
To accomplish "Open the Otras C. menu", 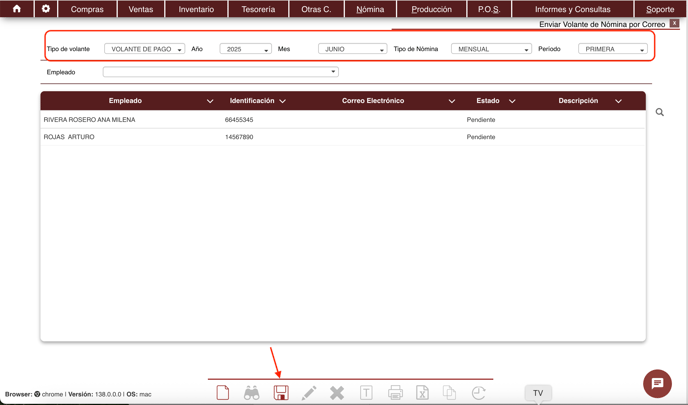I will click(316, 9).
